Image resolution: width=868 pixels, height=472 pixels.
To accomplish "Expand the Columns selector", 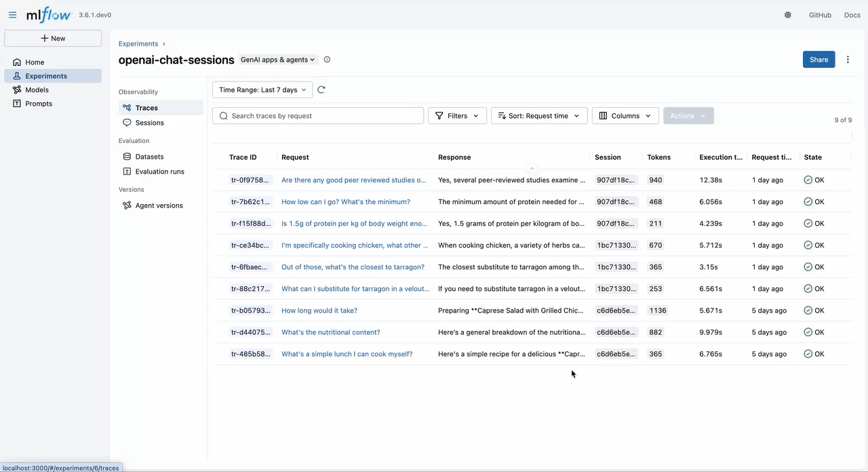I will click(625, 116).
